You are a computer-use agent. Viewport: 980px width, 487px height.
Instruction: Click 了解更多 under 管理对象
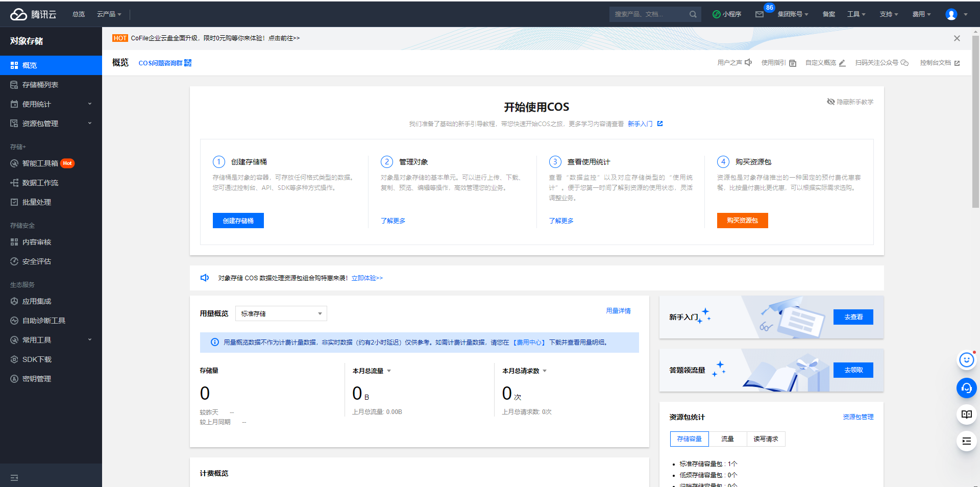[x=393, y=221]
